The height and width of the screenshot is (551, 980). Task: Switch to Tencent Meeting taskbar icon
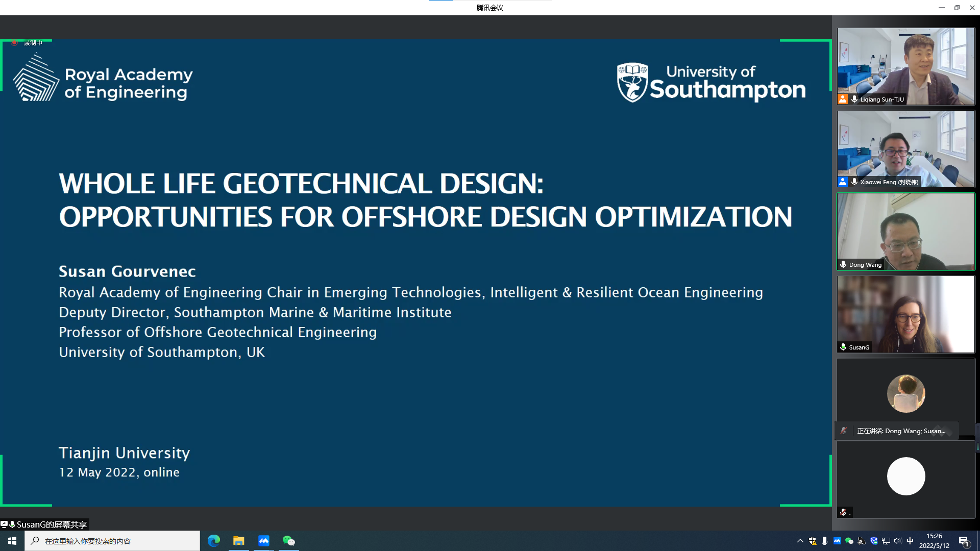264,541
